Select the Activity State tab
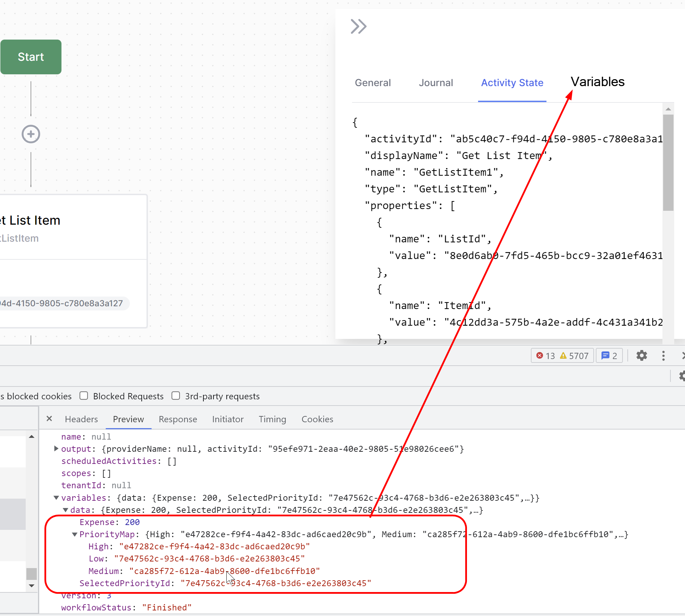 point(512,83)
